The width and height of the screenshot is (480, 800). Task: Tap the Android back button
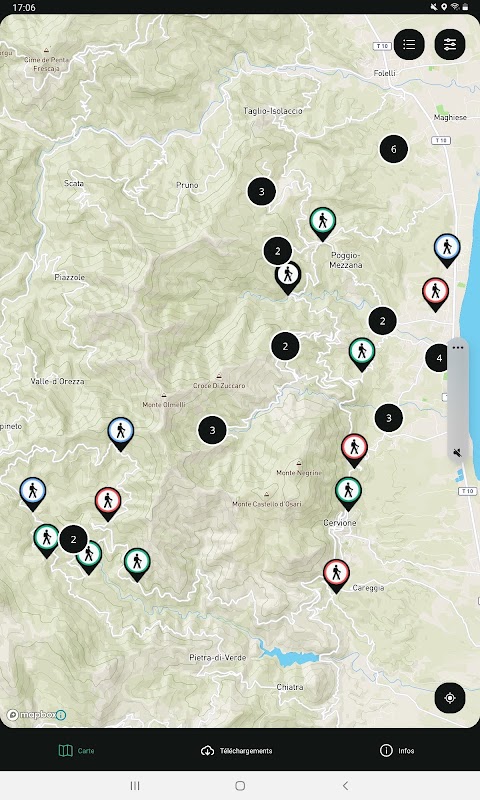pos(345,786)
